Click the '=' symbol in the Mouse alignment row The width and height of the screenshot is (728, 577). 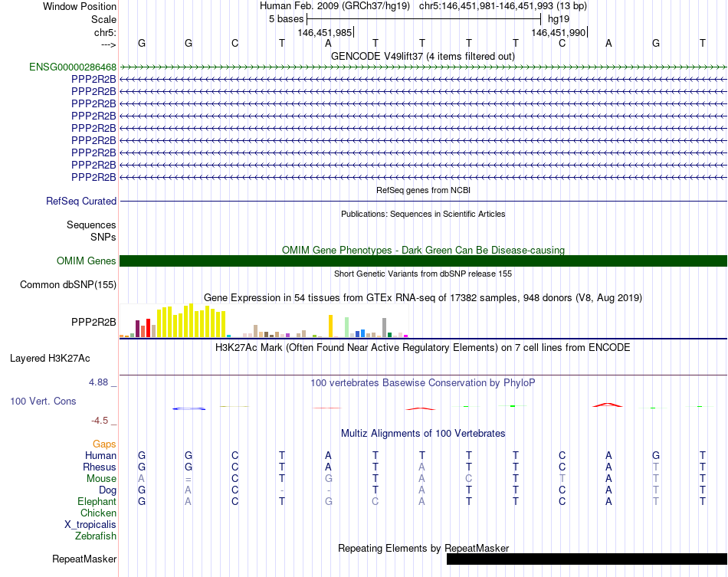click(x=188, y=479)
